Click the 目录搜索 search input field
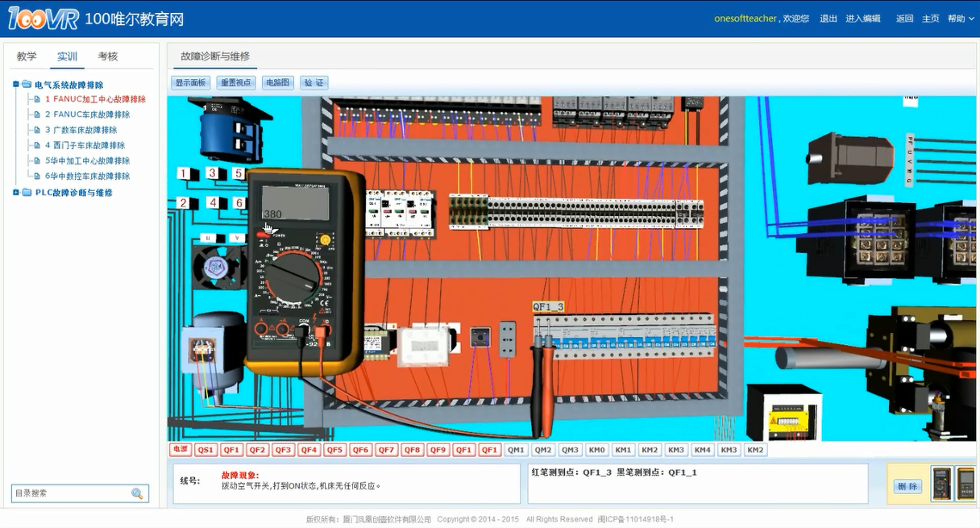 pos(71,493)
